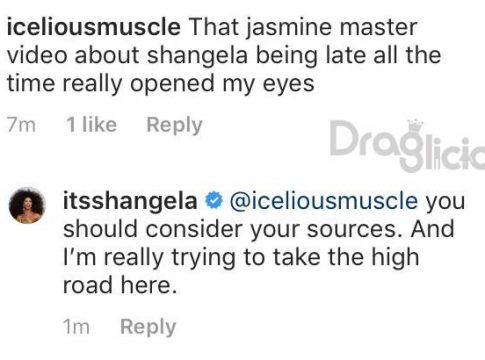Follow the @iceliousmuscle mention link

click(x=324, y=201)
